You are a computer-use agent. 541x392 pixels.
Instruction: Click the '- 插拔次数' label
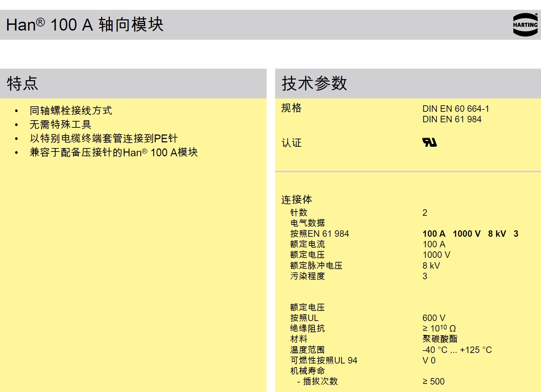318,381
